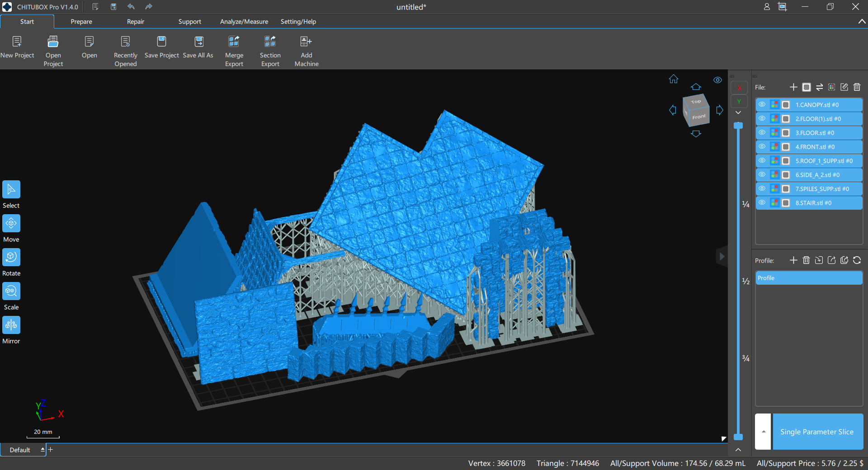The image size is (868, 470).
Task: Click the down chevron below Y axis button
Action: [738, 113]
